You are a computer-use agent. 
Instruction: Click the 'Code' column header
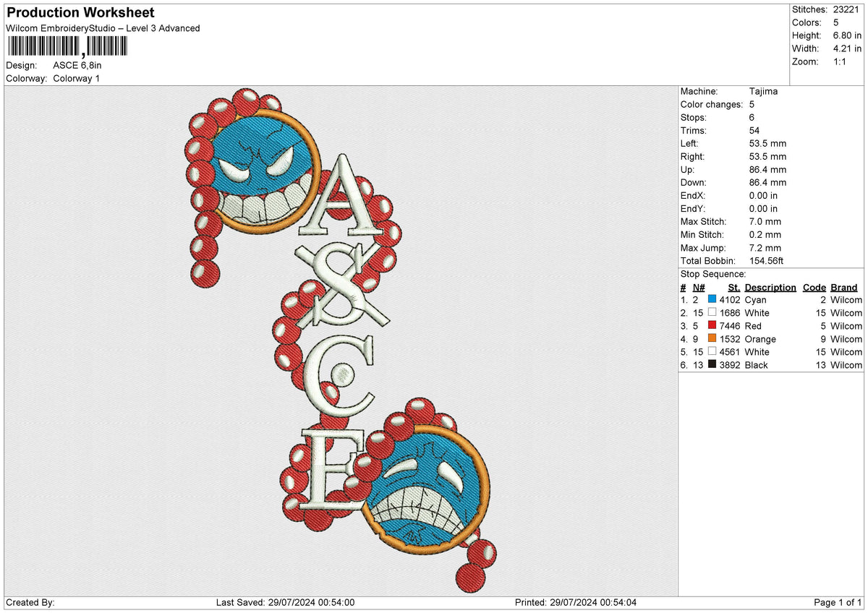814,288
